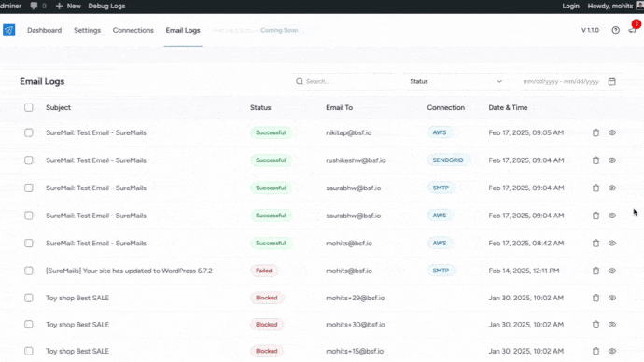
Task: Click Login in the admin bar
Action: pos(570,6)
